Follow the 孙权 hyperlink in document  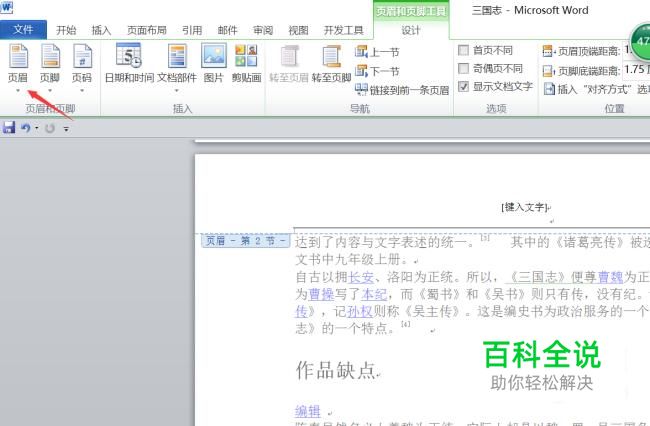click(360, 311)
